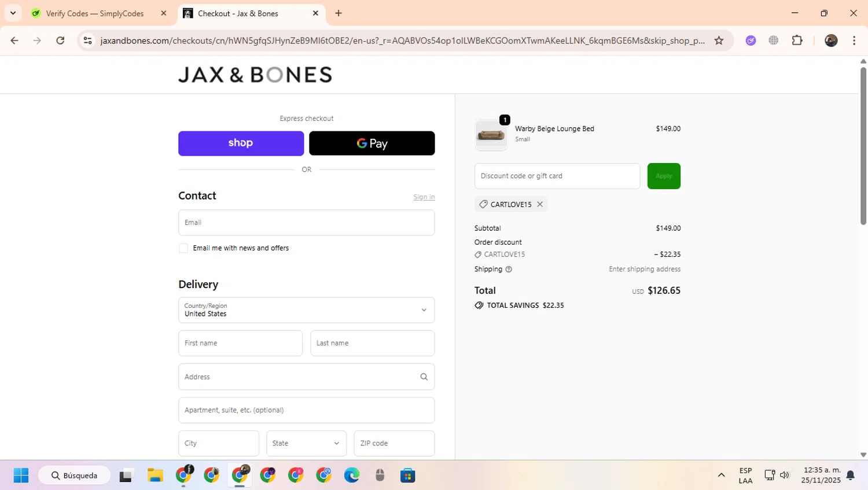Open the browser extensions puzzle icon

pyautogui.click(x=797, y=40)
